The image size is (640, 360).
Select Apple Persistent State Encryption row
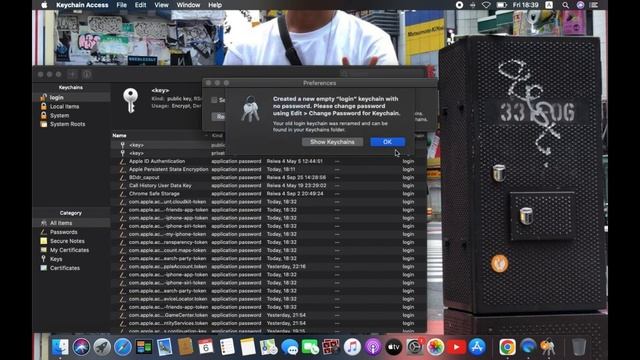pyautogui.click(x=269, y=169)
